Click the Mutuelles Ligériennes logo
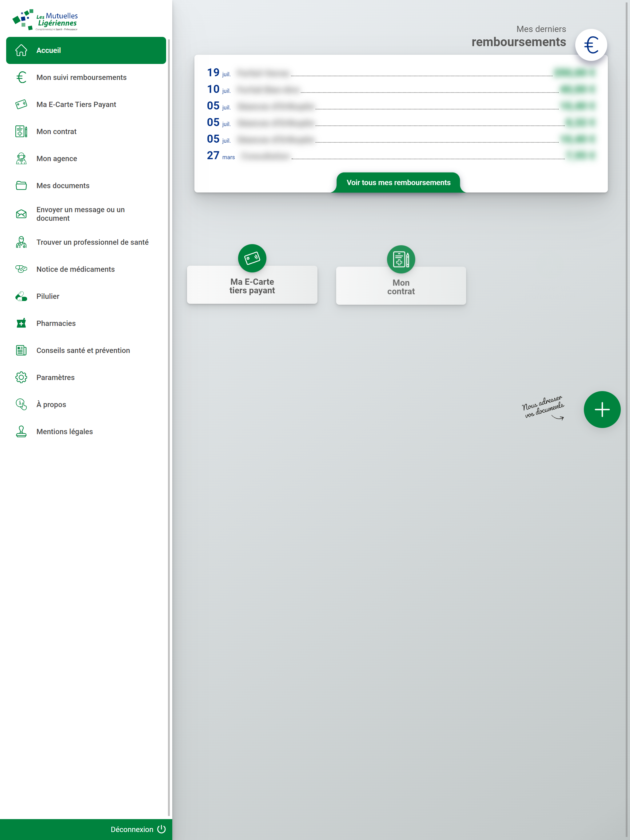Screen dimensions: 630x840 [x=45, y=20]
